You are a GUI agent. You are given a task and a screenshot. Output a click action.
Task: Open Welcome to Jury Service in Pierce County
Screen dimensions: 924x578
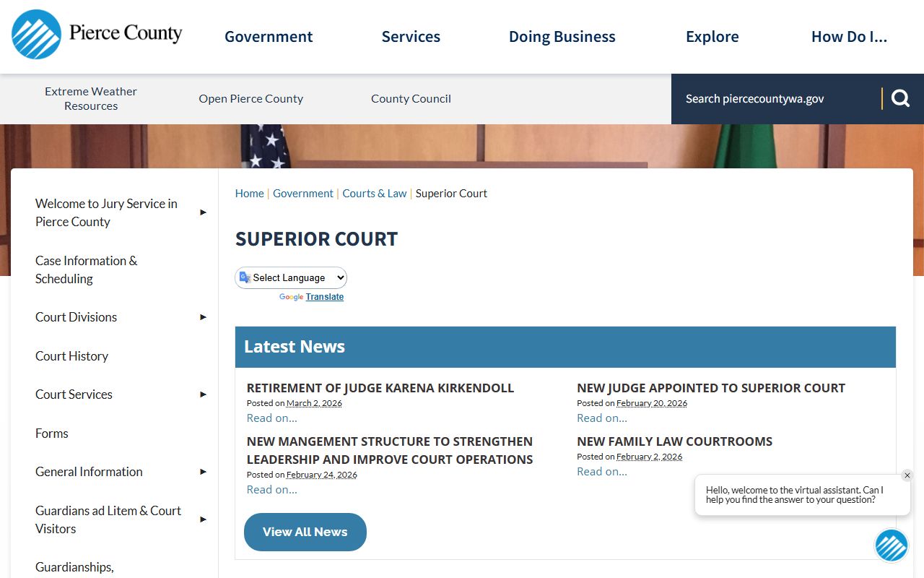coord(106,212)
